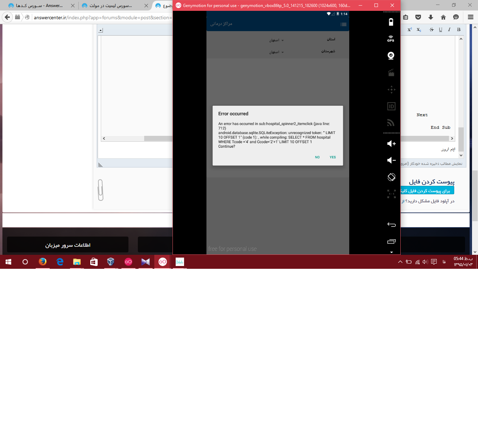Toggle underline formatting in forum editor

coord(441,30)
